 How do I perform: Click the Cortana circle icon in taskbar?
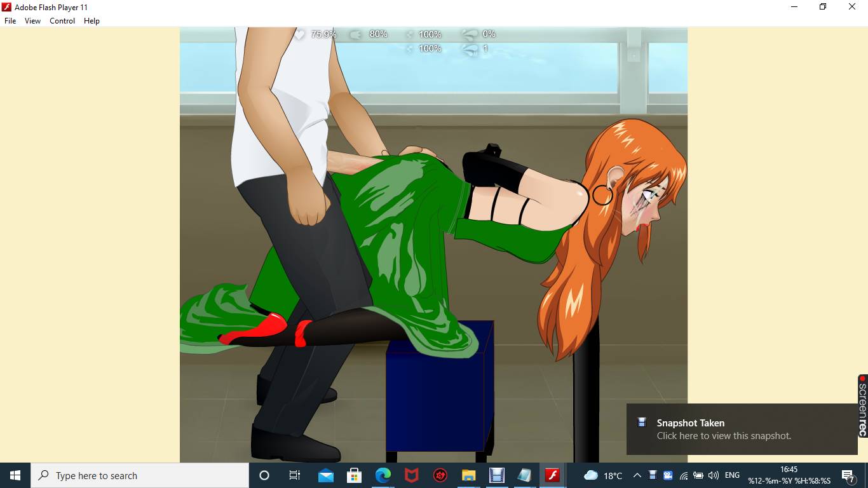[x=264, y=475]
